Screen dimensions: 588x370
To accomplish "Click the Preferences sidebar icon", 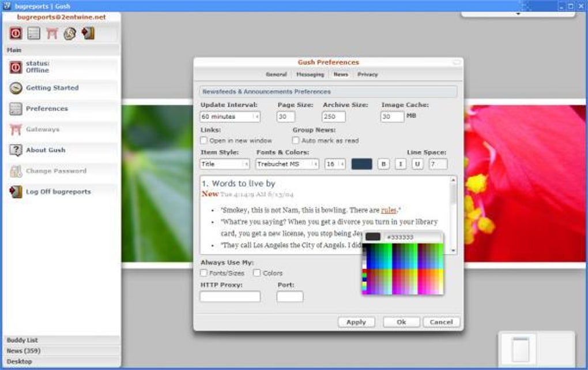I will tap(16, 109).
